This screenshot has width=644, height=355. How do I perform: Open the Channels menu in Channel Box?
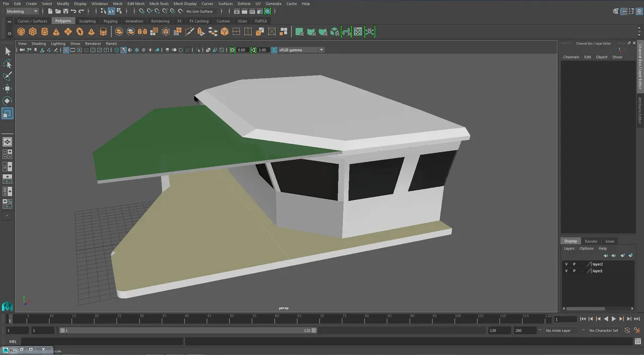[571, 57]
